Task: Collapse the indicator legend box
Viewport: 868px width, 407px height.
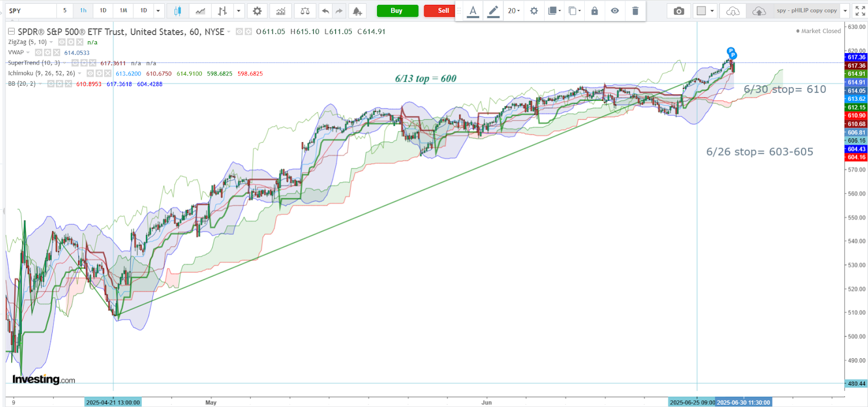Action: tap(11, 32)
